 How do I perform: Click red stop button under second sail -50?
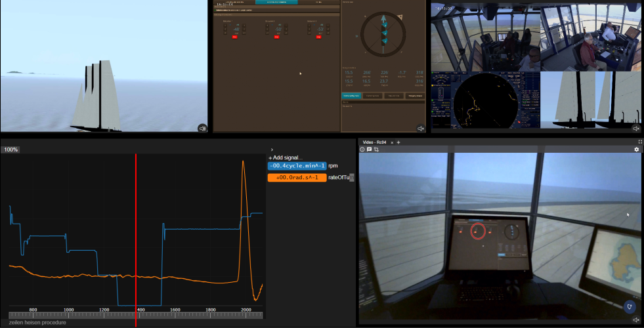(x=276, y=37)
